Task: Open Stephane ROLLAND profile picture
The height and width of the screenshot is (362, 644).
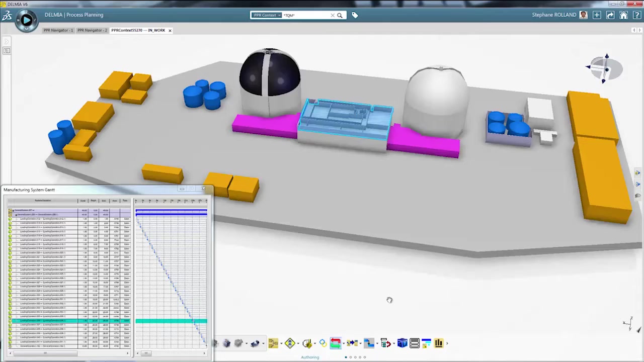Action: [x=583, y=15]
